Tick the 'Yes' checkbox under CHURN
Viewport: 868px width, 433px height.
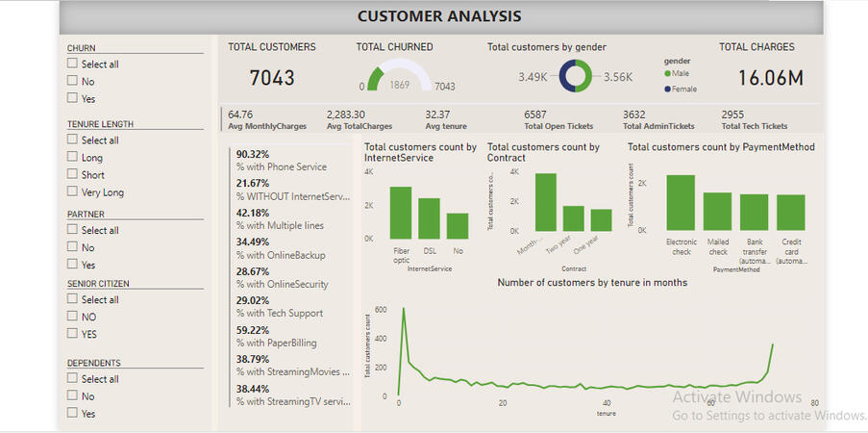coord(72,98)
